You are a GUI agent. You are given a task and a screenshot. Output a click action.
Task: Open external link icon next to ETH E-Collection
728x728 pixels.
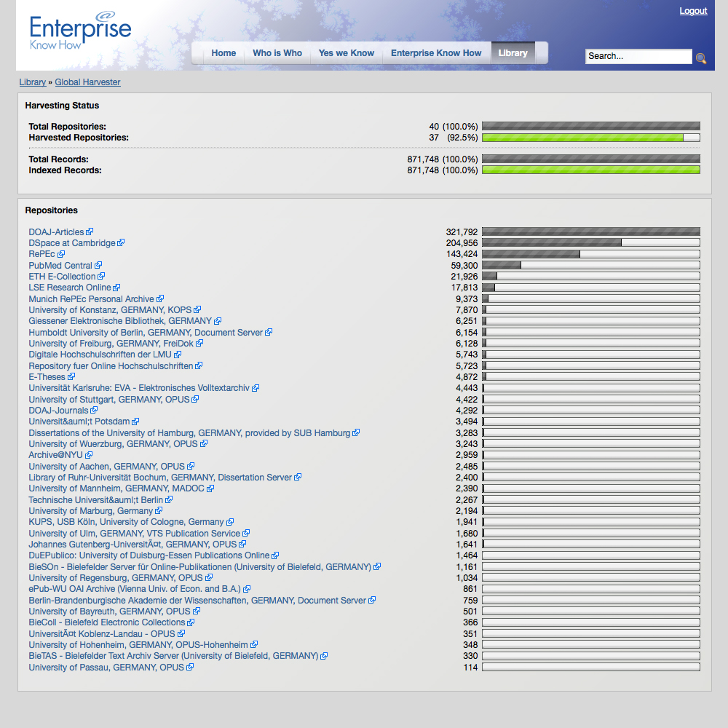(x=101, y=276)
